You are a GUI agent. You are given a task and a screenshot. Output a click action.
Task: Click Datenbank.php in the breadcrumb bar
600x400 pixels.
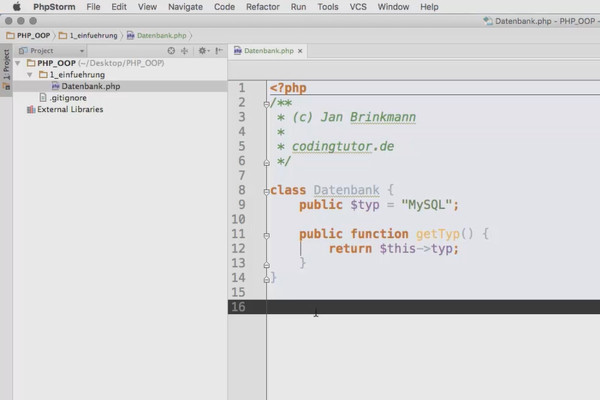[161, 36]
